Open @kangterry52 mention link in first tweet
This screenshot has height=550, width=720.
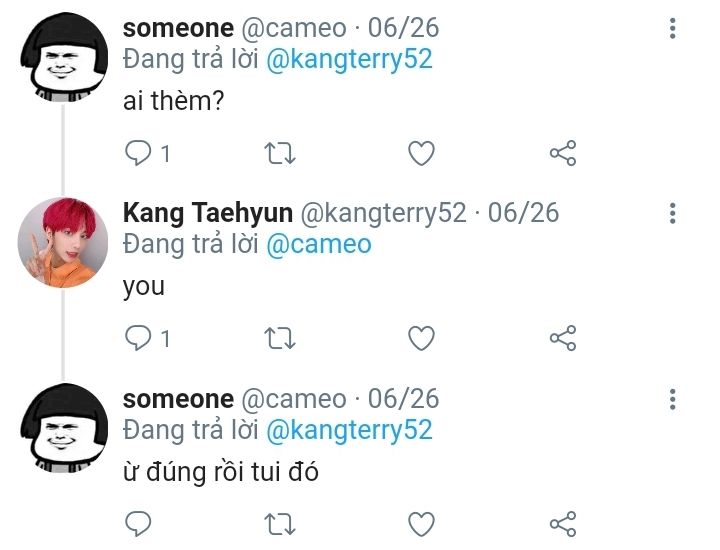pyautogui.click(x=349, y=59)
